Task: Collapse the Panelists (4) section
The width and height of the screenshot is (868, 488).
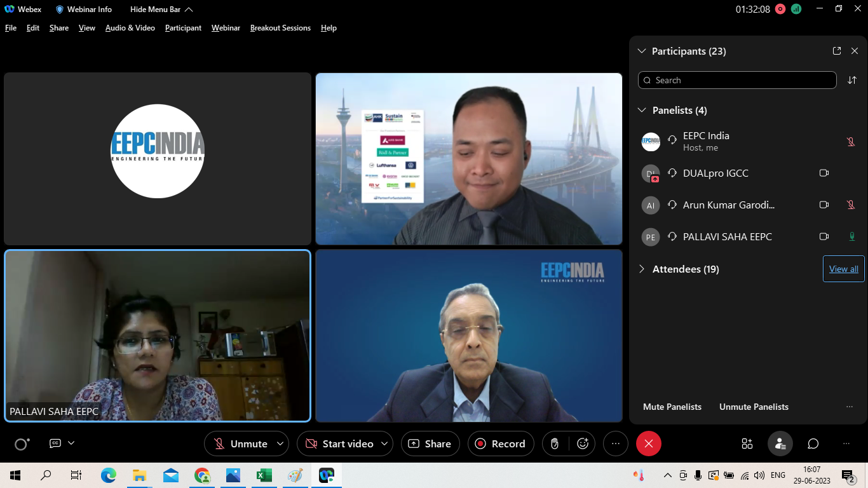Action: click(x=642, y=110)
